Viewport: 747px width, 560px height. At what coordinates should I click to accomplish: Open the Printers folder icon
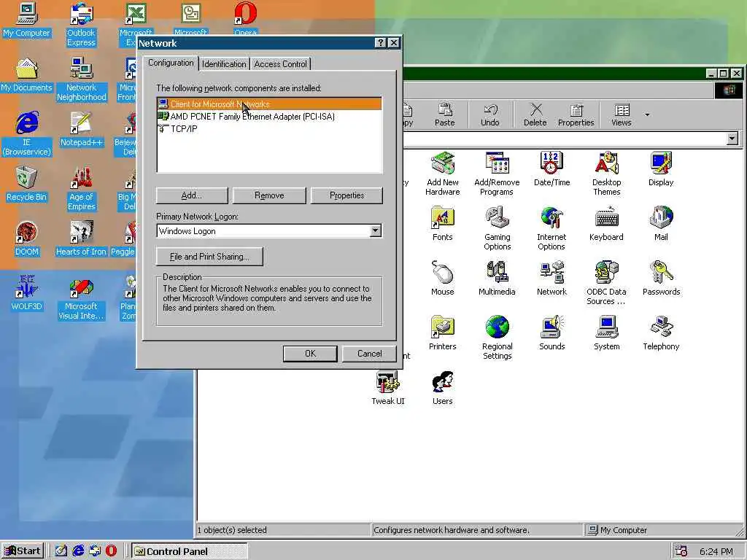[x=443, y=332]
